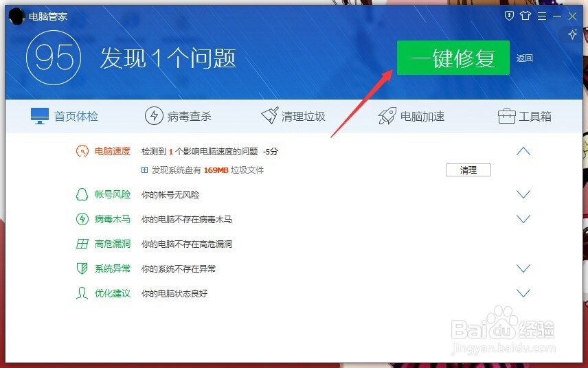Viewport: 588px width, 368px height.
Task: Click the 电脑速度 label
Action: (x=112, y=152)
